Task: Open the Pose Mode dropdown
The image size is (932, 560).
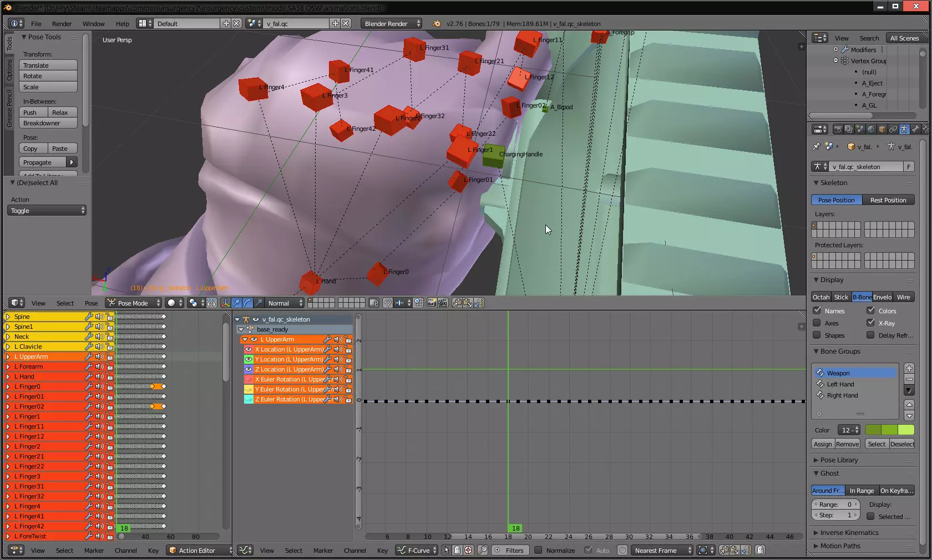Action: 134,303
